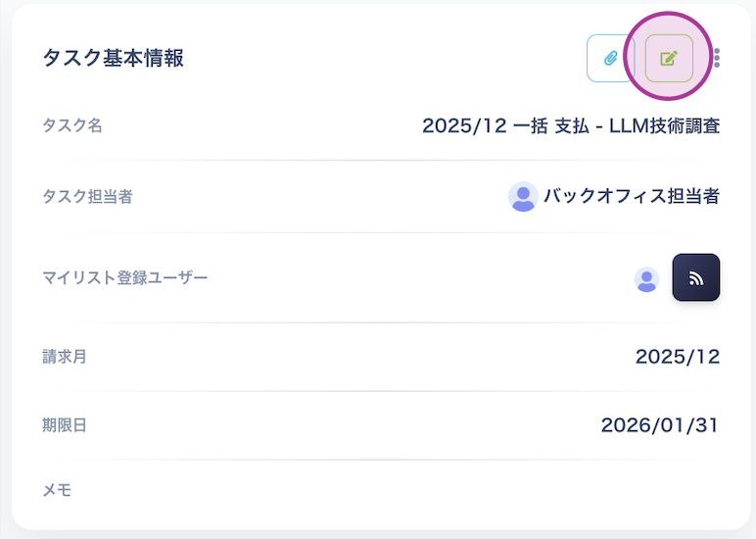The width and height of the screenshot is (756, 539).
Task: Click the 請求月 field label
Action: [x=65, y=357]
